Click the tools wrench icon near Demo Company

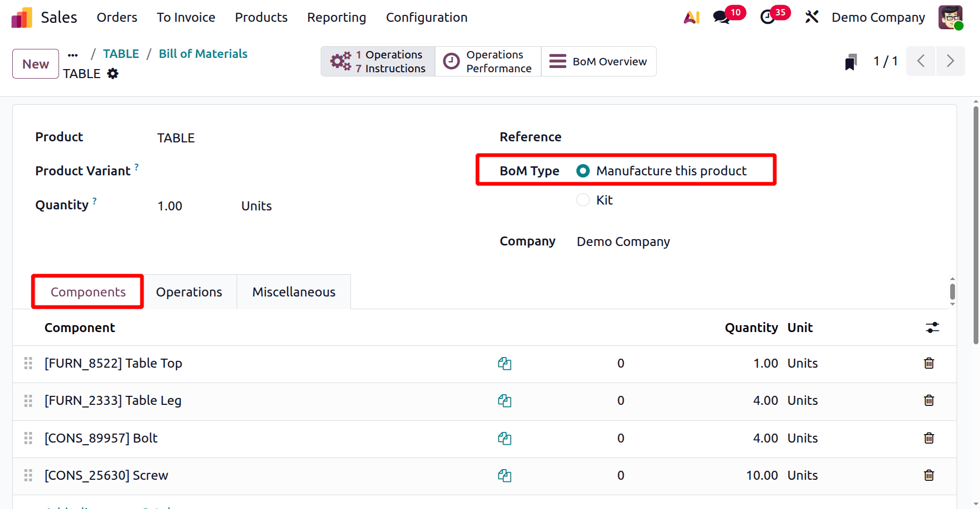click(x=812, y=16)
